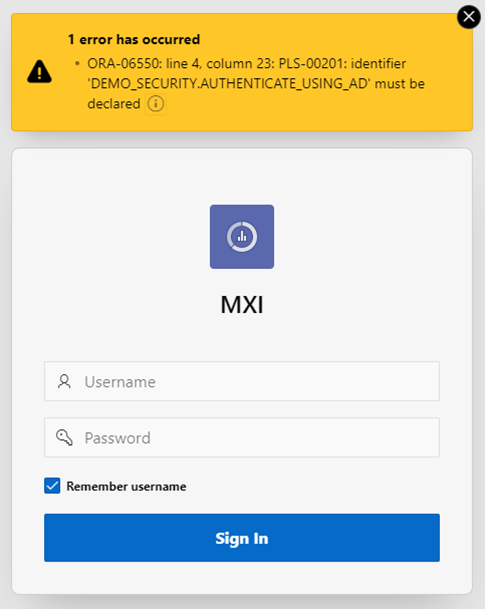Focus the Username input field
This screenshot has height=609, width=485.
click(x=242, y=381)
